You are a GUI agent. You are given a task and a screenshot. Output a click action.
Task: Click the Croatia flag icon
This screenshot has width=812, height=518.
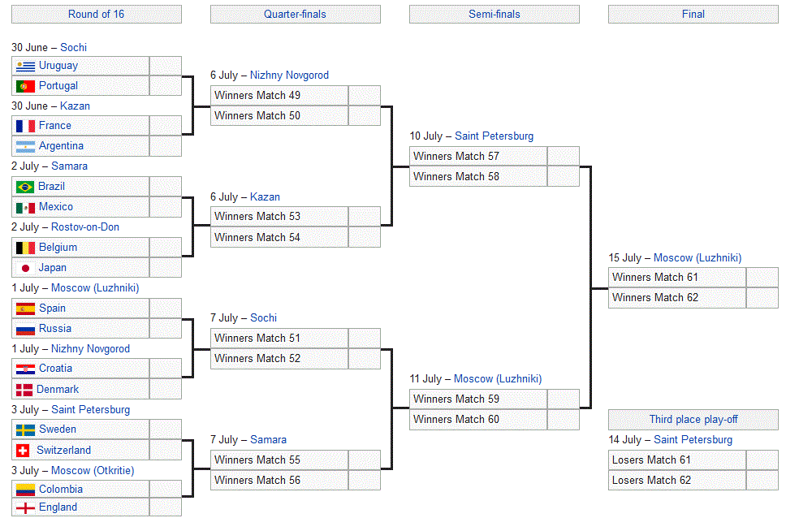[x=25, y=369]
